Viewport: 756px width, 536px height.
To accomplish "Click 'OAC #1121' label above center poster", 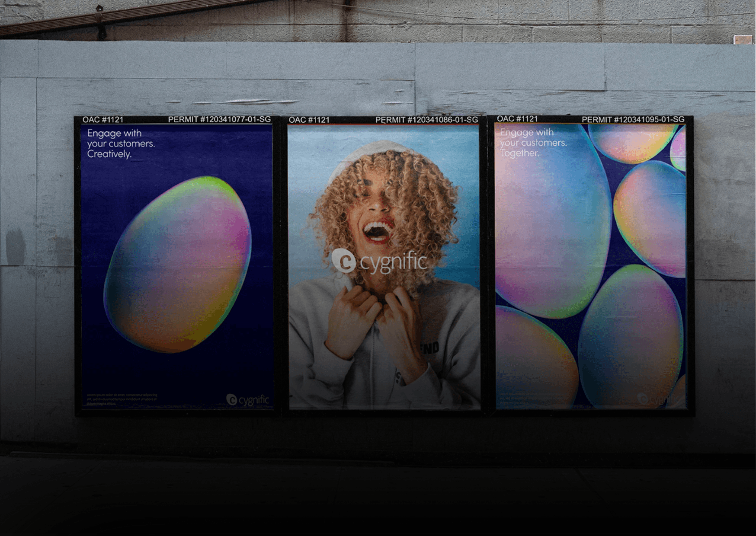I will (309, 120).
